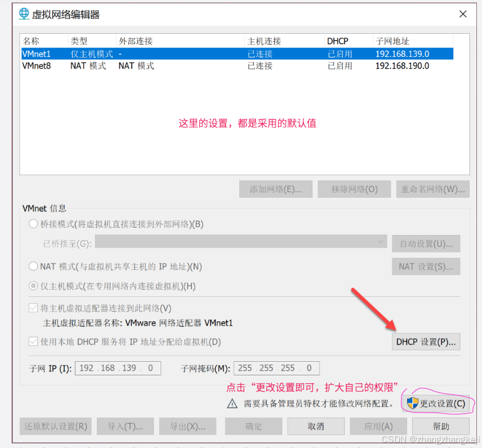Click the 子网 IP input field
Viewport: 482px width, 448px height.
[118, 368]
